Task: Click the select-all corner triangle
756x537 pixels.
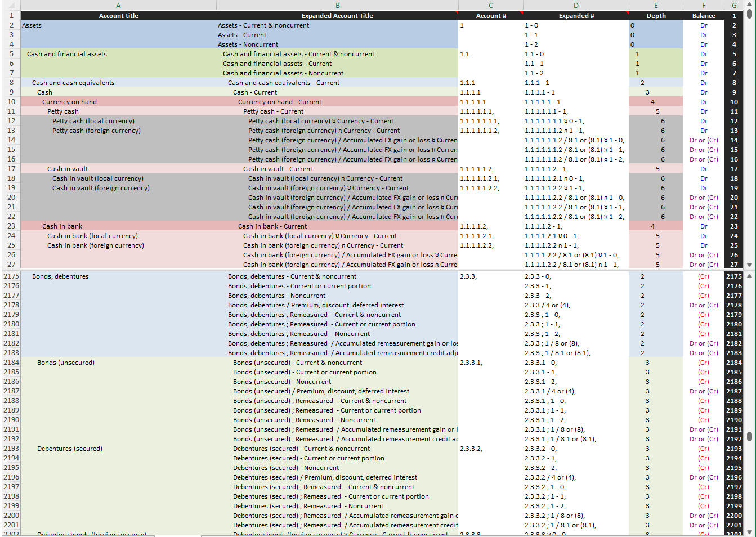Action: [10, 5]
